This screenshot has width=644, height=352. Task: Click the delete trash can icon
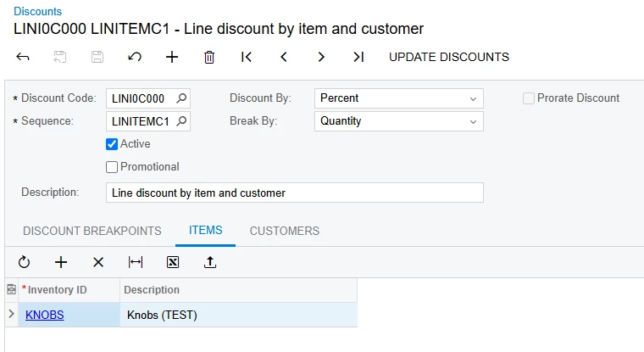pos(209,57)
